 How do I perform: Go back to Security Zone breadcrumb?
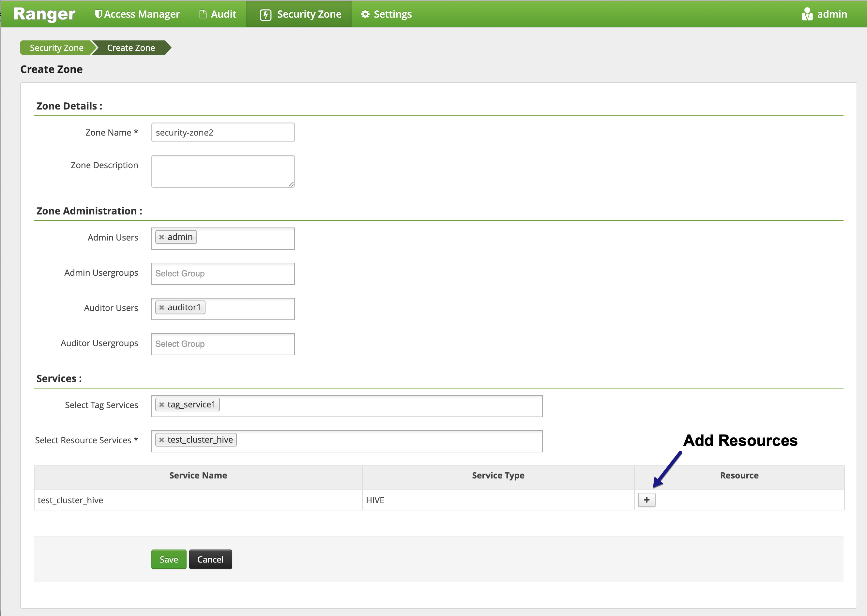(56, 48)
